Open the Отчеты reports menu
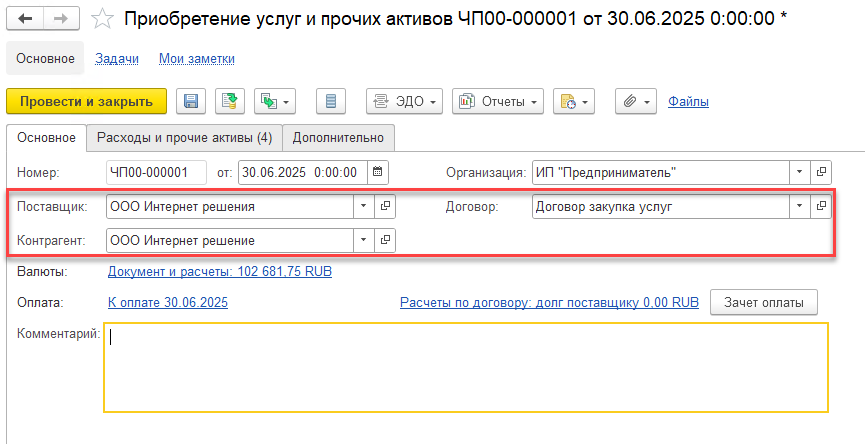Image resolution: width=865 pixels, height=444 pixels. [x=497, y=101]
